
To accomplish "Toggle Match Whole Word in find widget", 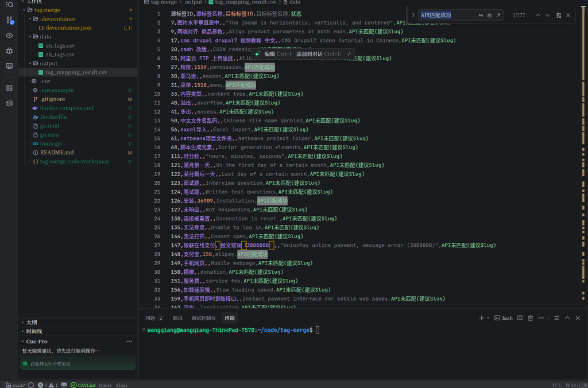I will pos(489,15).
